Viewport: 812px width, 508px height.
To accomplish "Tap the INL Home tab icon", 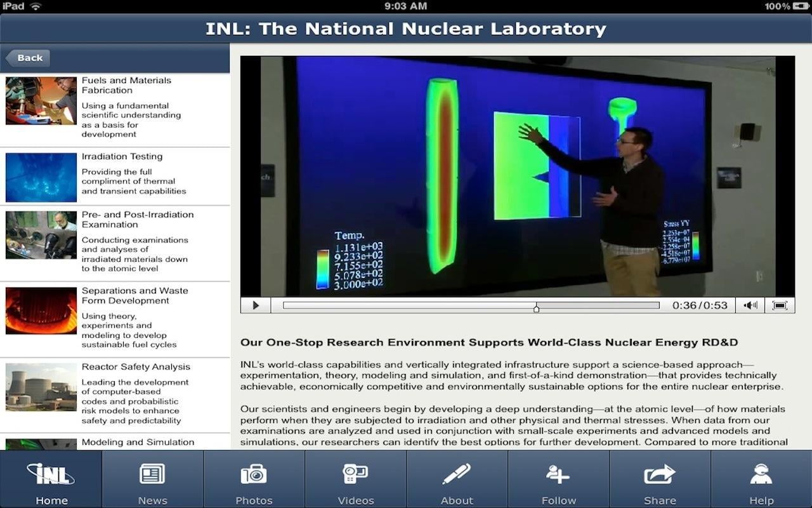I will pos(51,474).
